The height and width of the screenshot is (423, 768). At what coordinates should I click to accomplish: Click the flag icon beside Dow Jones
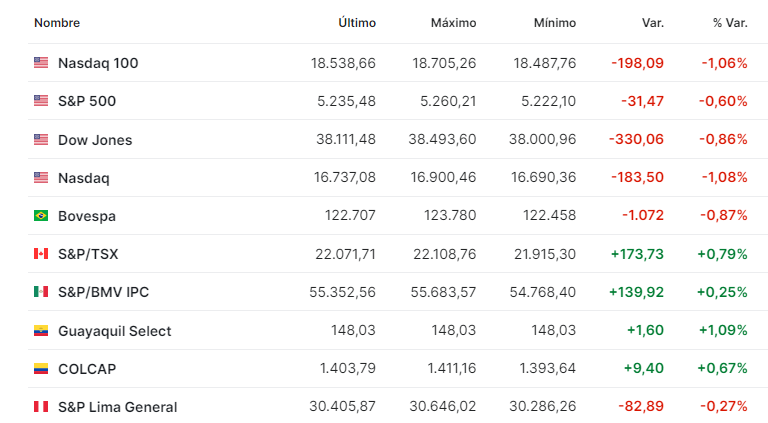[x=41, y=140]
